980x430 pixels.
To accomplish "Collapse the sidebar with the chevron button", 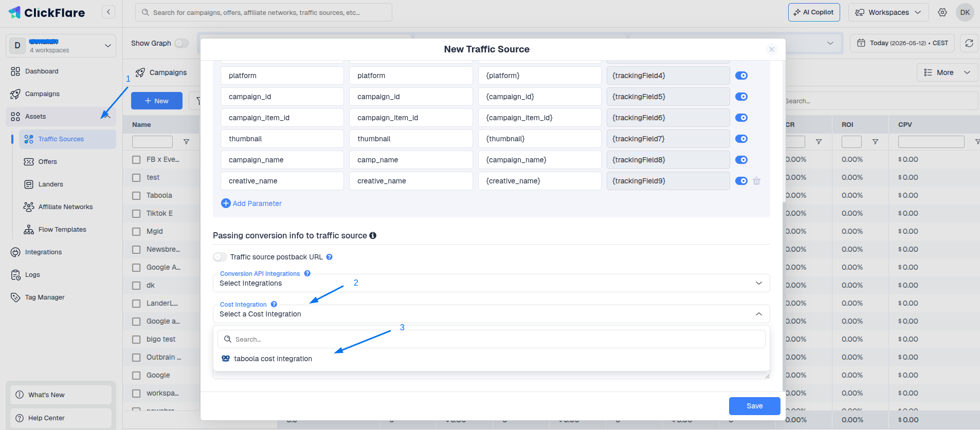I will coord(108,12).
